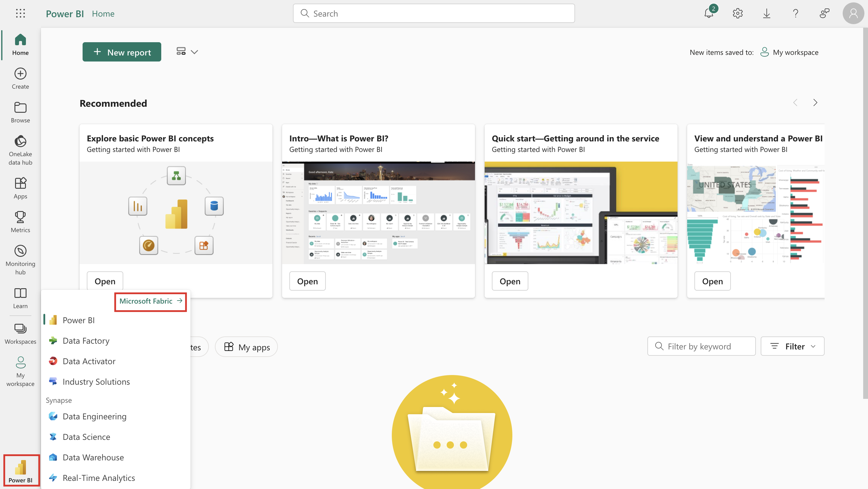This screenshot has height=489, width=868.
Task: Click the Search box at top
Action: [434, 14]
